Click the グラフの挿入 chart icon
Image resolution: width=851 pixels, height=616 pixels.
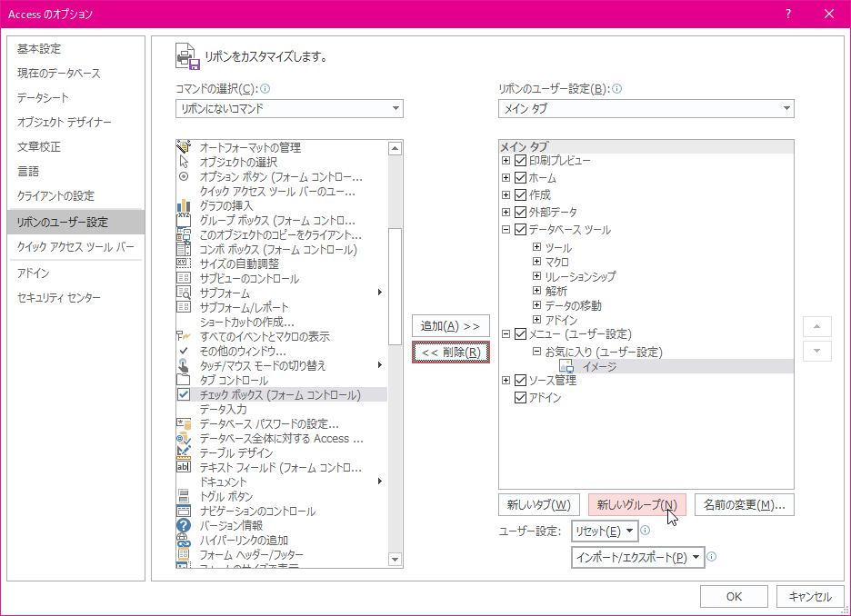pos(184,205)
